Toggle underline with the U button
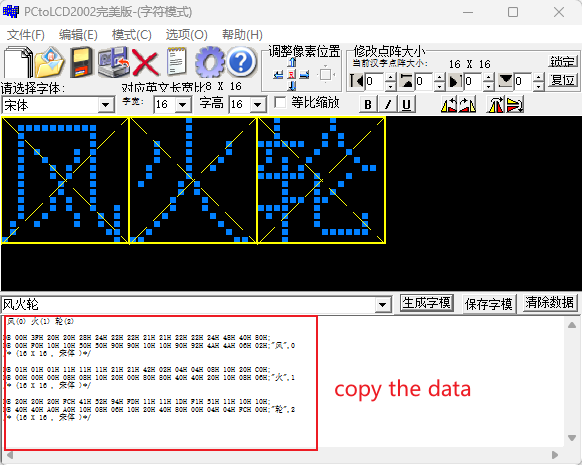The width and height of the screenshot is (582, 465). coord(406,104)
